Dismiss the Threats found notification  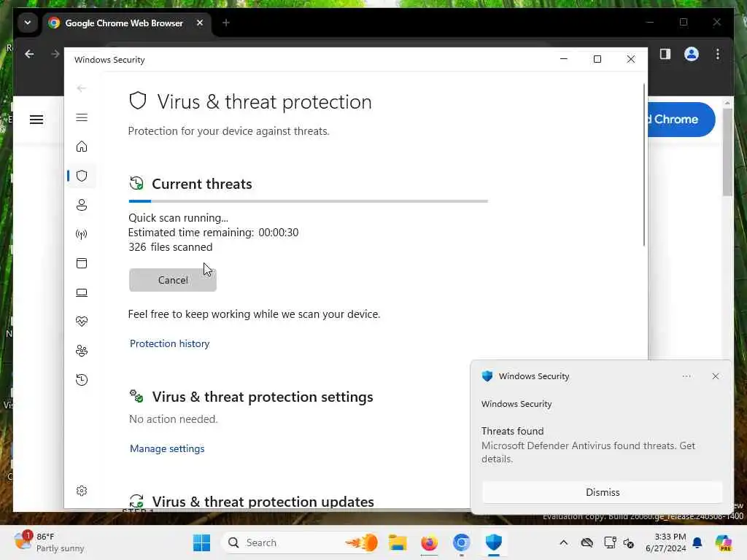click(x=602, y=492)
